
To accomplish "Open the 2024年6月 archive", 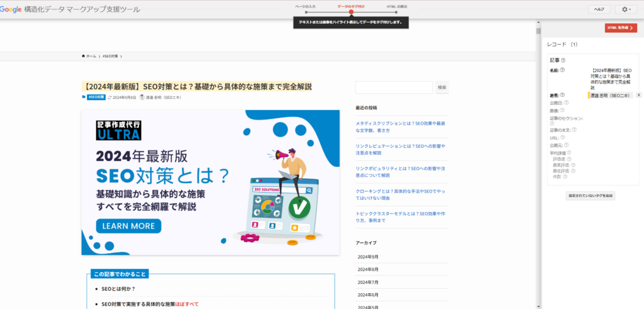I will pos(367,295).
